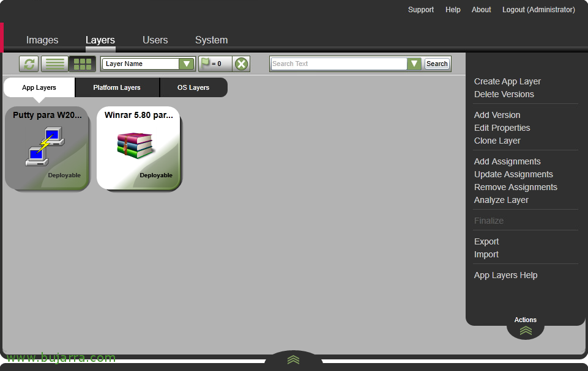Choose Add Assignments action
Image resolution: width=588 pixels, height=371 pixels.
point(507,161)
